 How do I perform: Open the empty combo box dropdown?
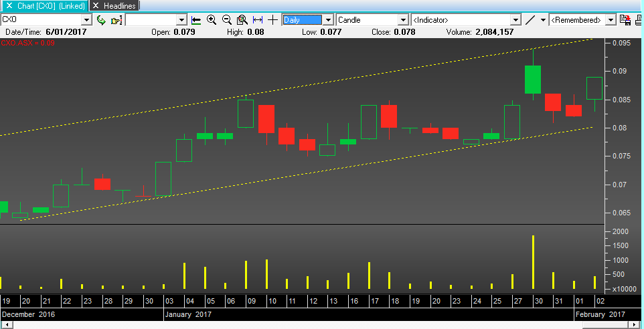coord(181,19)
